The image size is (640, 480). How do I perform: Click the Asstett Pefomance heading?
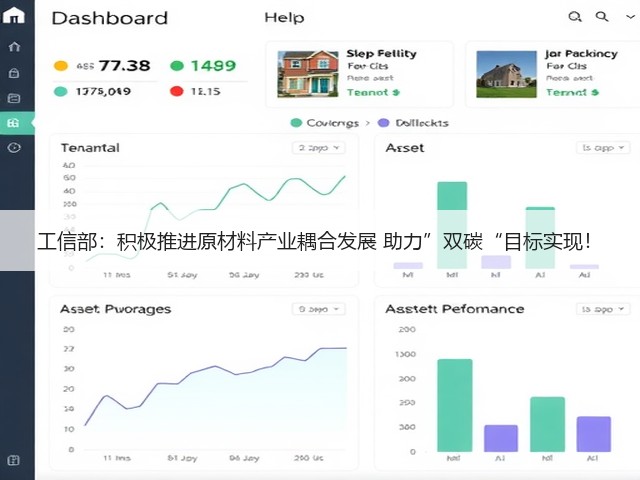click(x=455, y=309)
